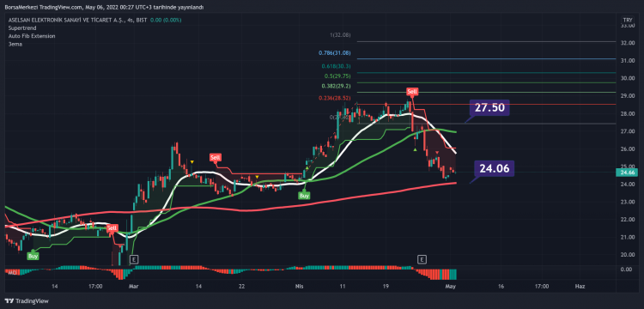
Task: Click the topmost red Sell signal marker
Action: click(x=412, y=92)
